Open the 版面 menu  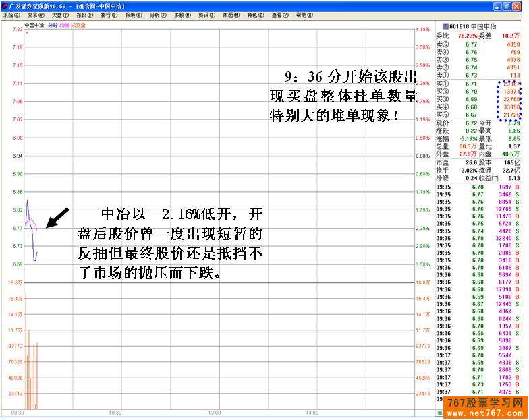click(231, 15)
